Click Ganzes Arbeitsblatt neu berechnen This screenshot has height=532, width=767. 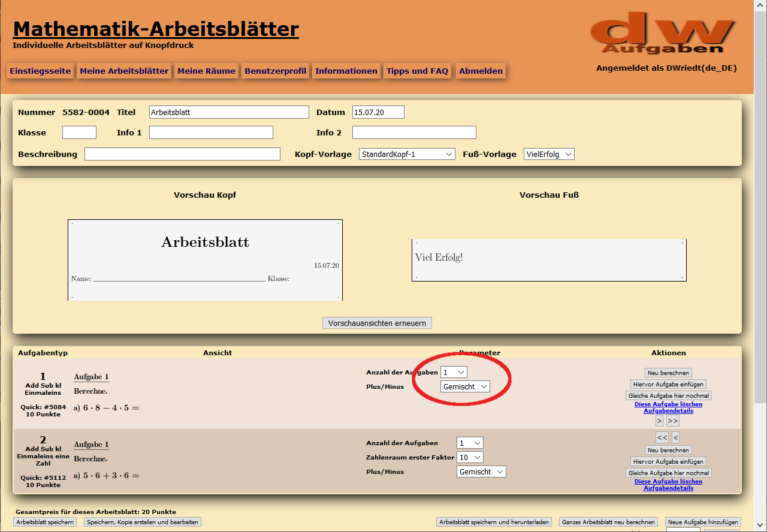(608, 522)
